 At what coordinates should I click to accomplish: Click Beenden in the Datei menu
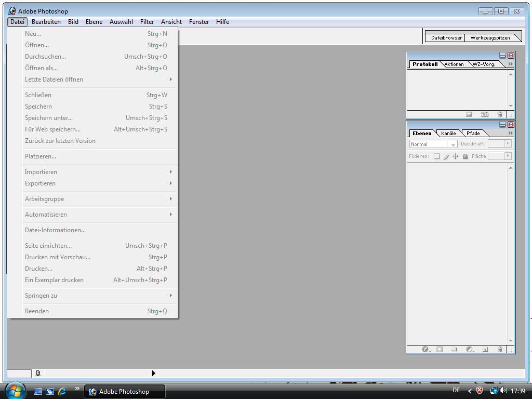37,311
